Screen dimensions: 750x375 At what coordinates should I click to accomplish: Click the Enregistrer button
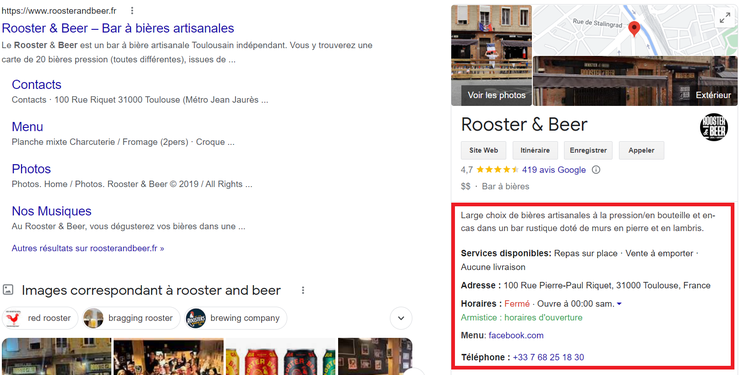(x=588, y=150)
